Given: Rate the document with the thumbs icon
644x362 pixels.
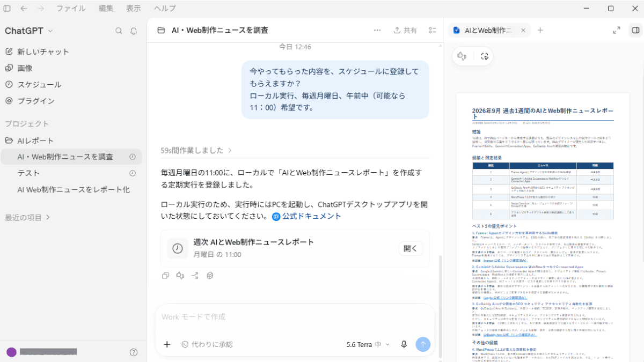Looking at the screenshot, I should tap(462, 56).
